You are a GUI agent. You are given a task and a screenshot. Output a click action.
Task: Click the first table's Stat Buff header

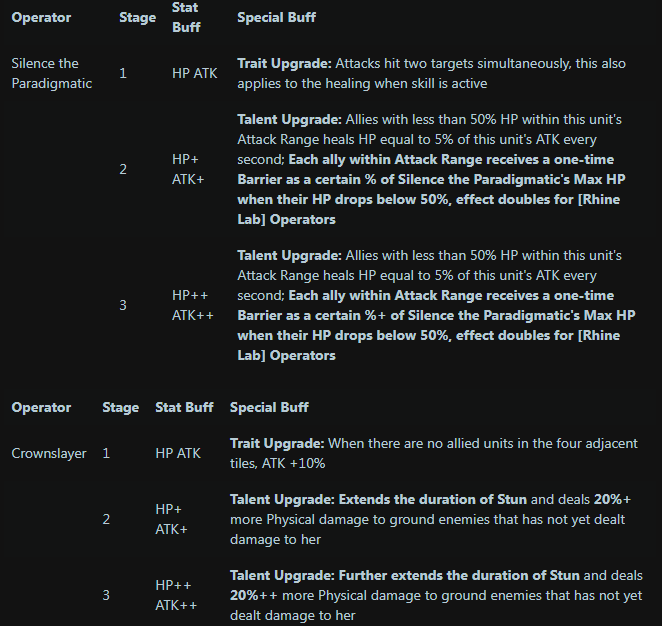coord(186,17)
